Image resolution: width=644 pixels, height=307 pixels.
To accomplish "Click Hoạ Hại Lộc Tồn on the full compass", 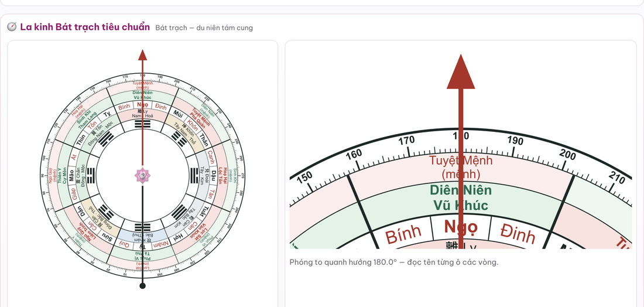I will (x=222, y=175).
